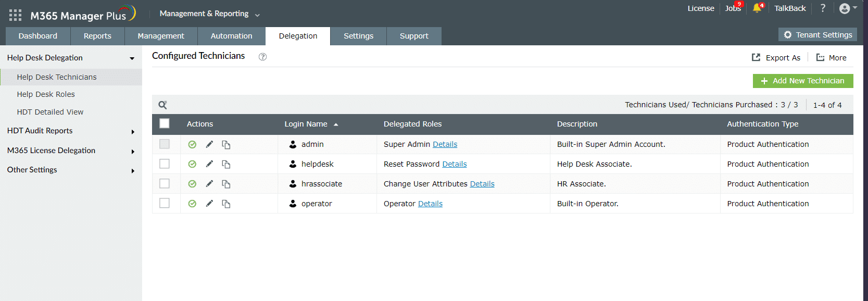Open Help Desk Roles menu item

46,94
